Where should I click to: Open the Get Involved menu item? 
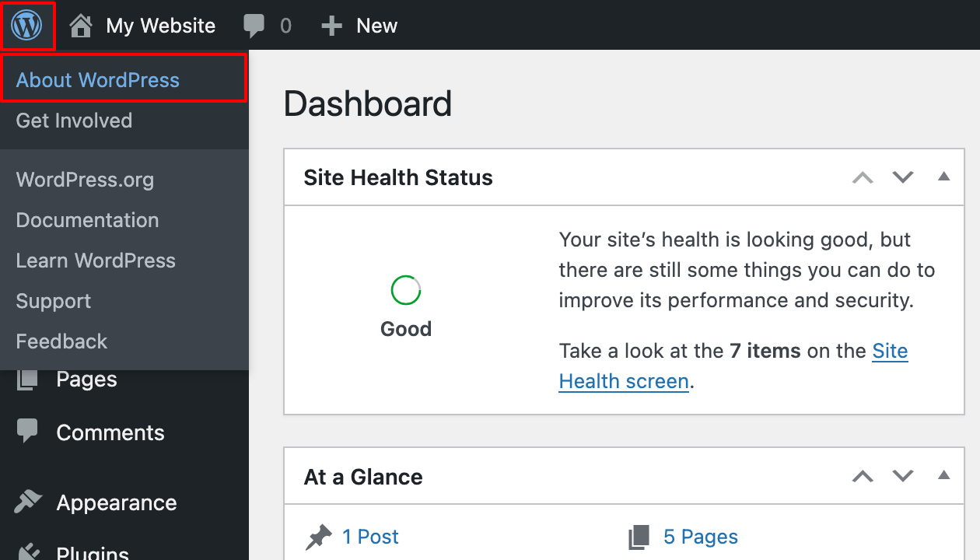click(73, 121)
